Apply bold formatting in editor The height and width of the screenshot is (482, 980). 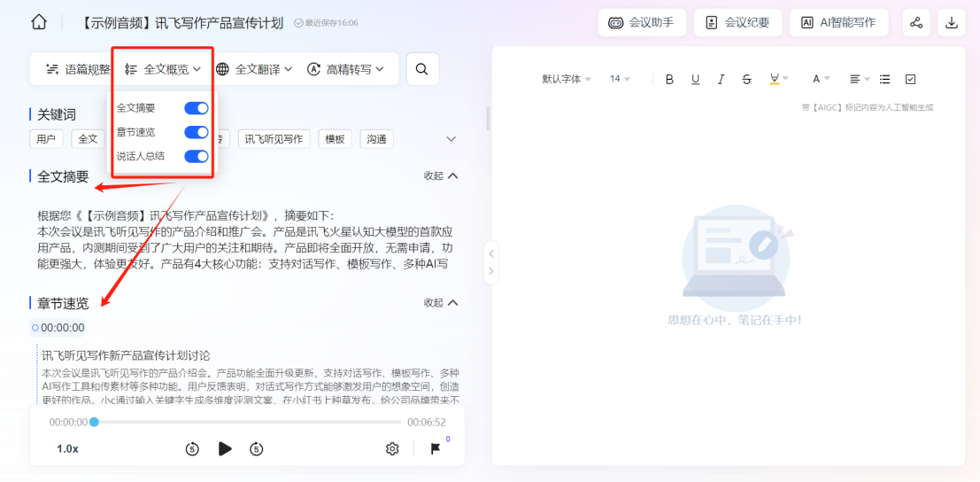click(669, 80)
